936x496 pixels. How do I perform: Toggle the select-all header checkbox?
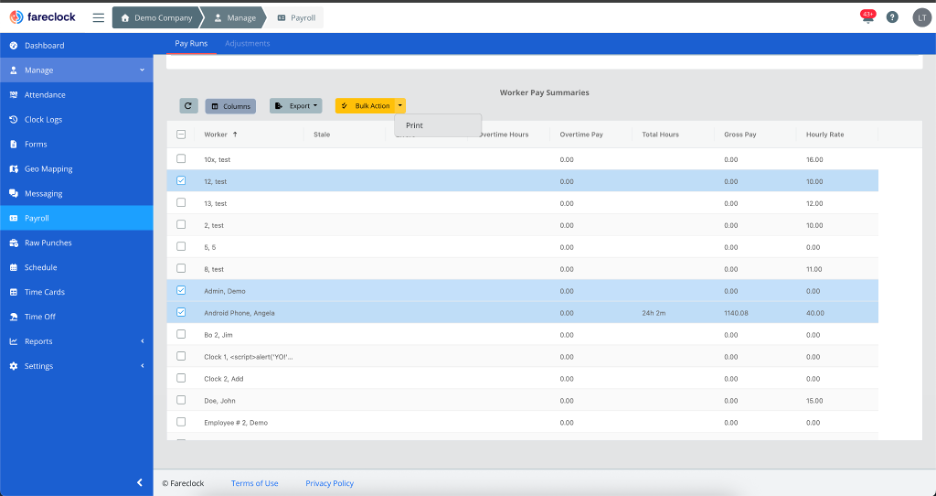click(181, 134)
